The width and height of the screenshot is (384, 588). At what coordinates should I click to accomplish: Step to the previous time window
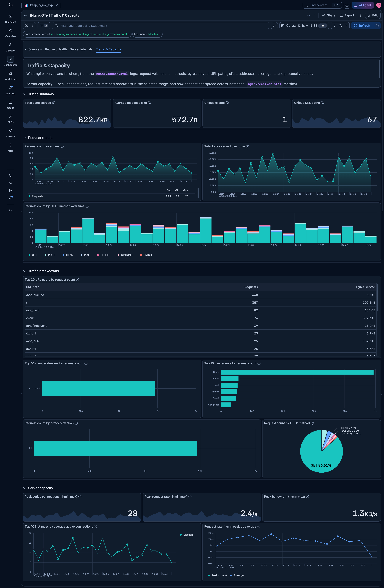pos(334,26)
